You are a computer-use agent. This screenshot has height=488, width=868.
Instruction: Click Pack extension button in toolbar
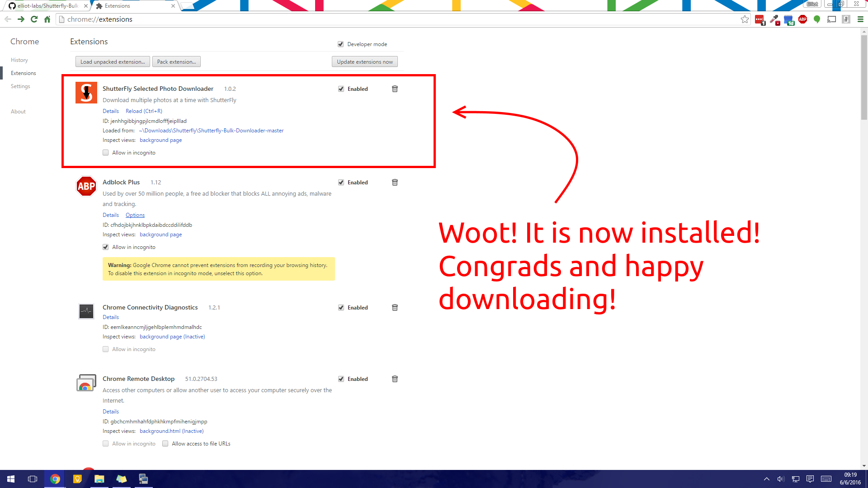(x=175, y=61)
